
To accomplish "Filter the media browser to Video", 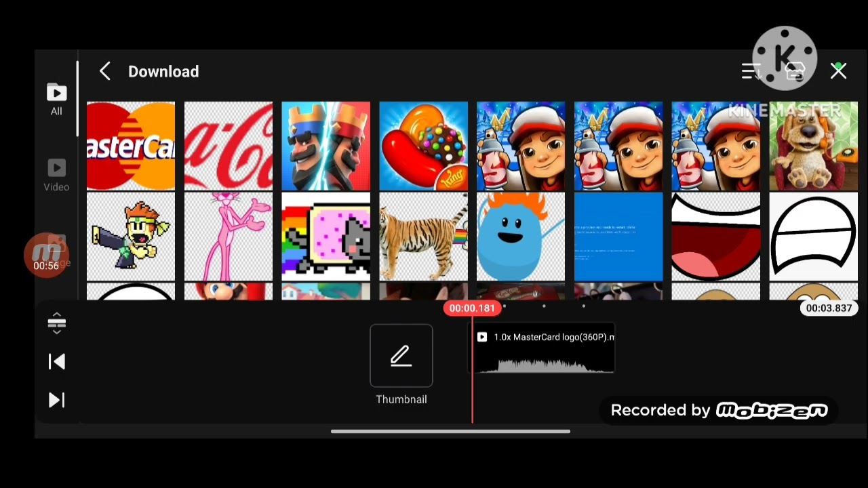I will click(56, 176).
